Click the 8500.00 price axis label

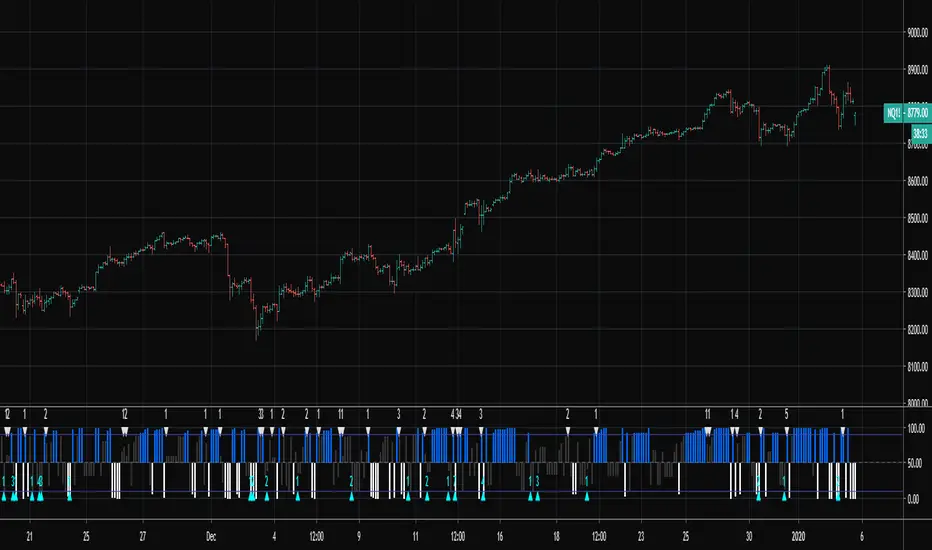pyautogui.click(x=917, y=218)
